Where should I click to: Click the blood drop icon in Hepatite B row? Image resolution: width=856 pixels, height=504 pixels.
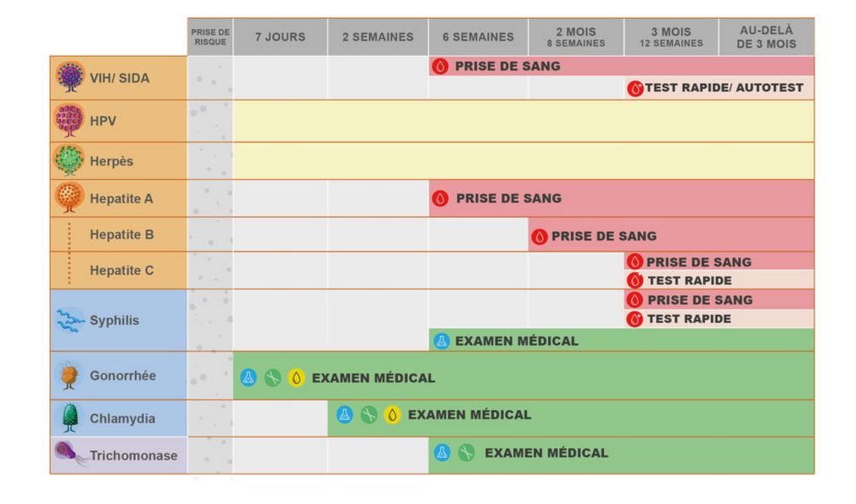(x=539, y=237)
